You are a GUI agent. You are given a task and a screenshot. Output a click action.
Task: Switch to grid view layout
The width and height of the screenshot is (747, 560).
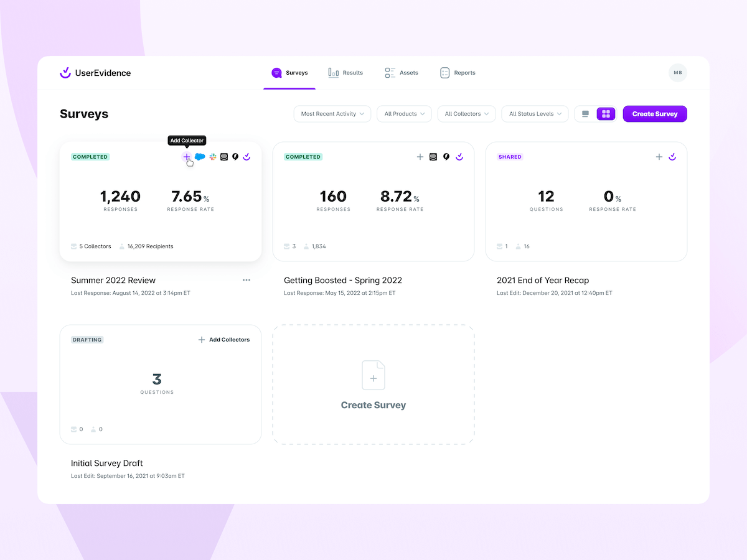[x=606, y=114]
